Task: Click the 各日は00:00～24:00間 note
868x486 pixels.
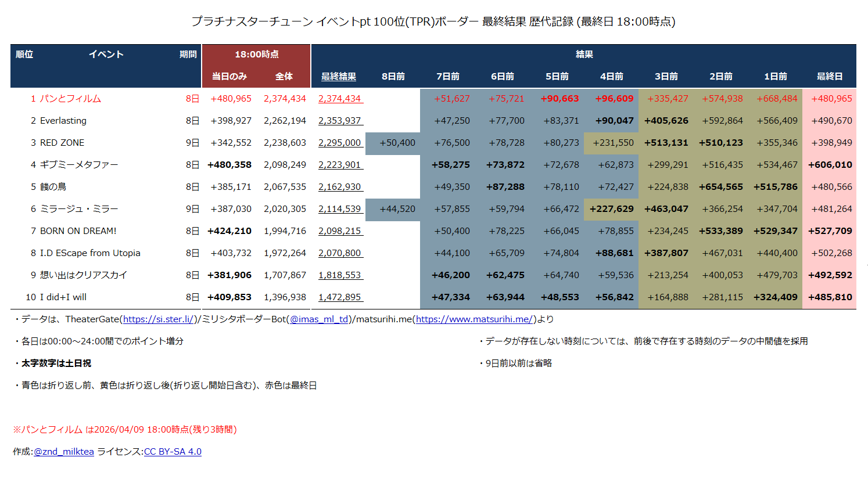Action: [x=98, y=341]
